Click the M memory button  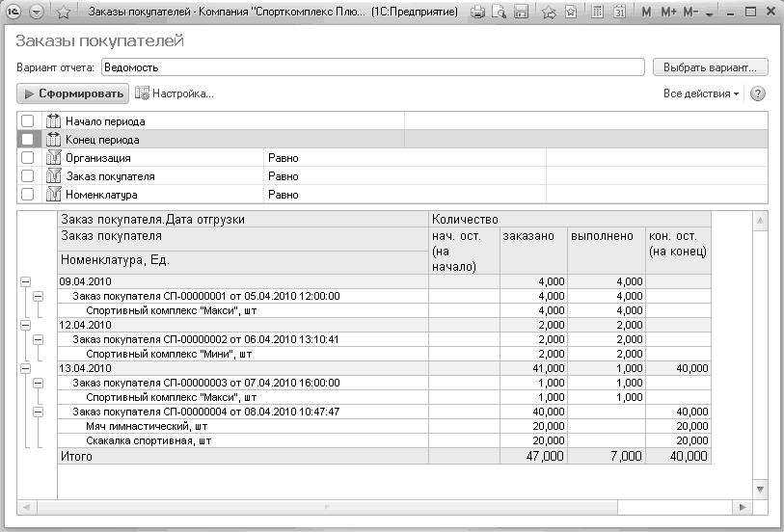[646, 12]
